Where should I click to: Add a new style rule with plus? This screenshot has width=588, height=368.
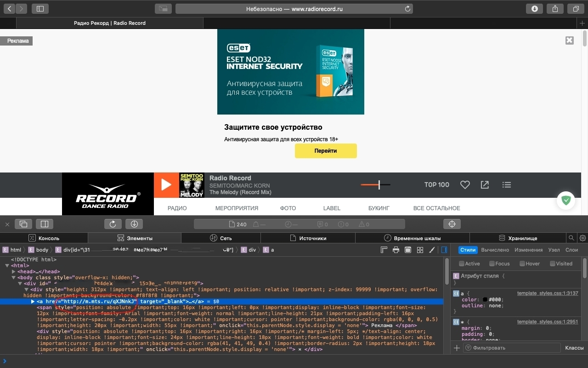457,348
